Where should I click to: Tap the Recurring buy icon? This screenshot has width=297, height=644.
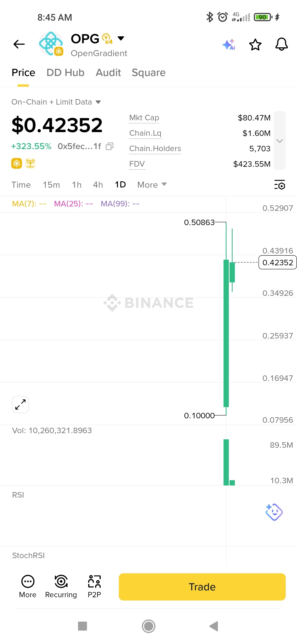61,586
